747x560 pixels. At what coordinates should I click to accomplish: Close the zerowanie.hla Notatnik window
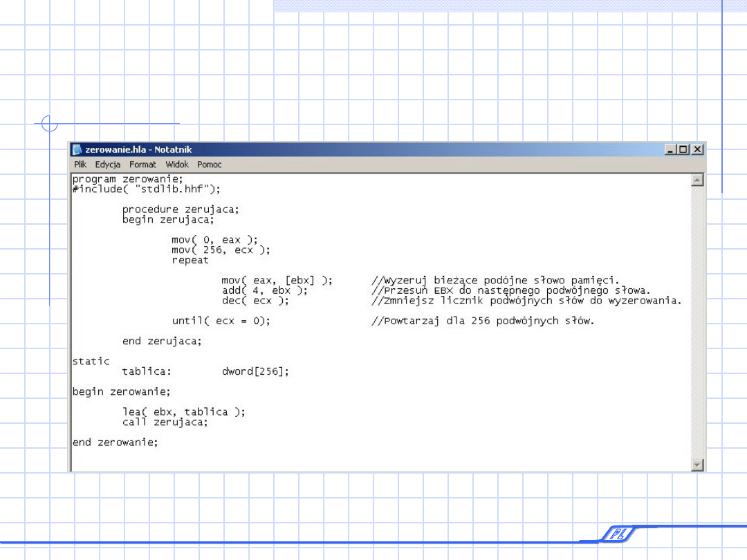click(x=697, y=149)
